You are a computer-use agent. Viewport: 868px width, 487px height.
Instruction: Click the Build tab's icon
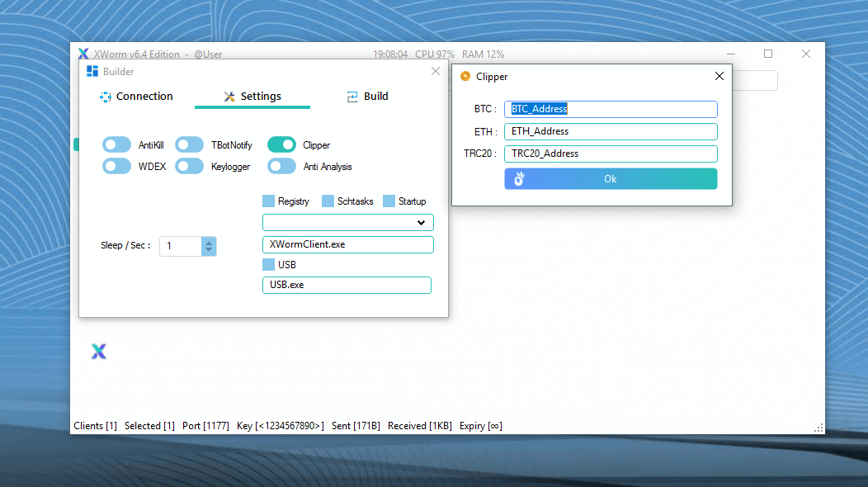click(352, 97)
